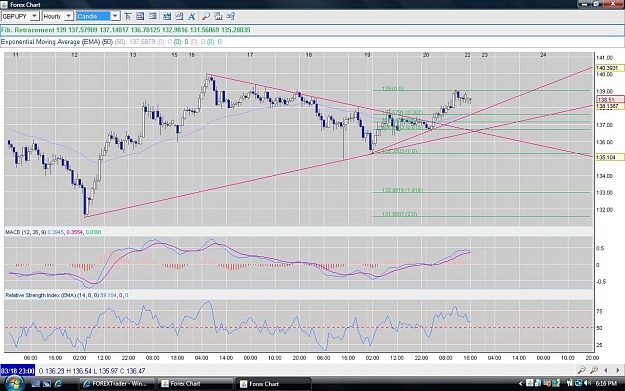Click the line study drawing icon
Screen dimensions: 625x391
[x=179, y=16]
